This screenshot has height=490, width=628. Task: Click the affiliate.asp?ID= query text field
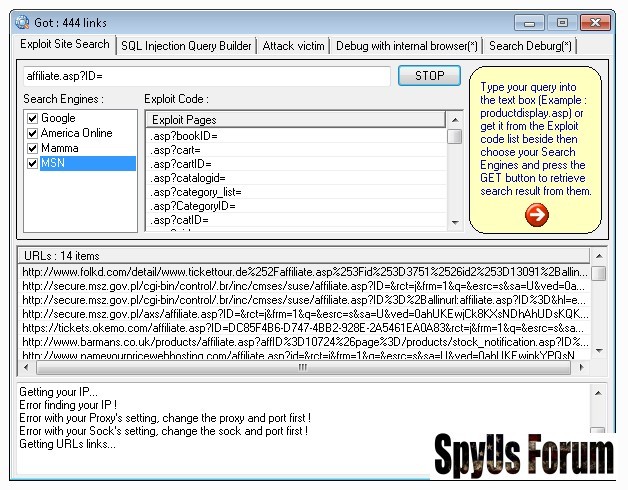(x=205, y=76)
